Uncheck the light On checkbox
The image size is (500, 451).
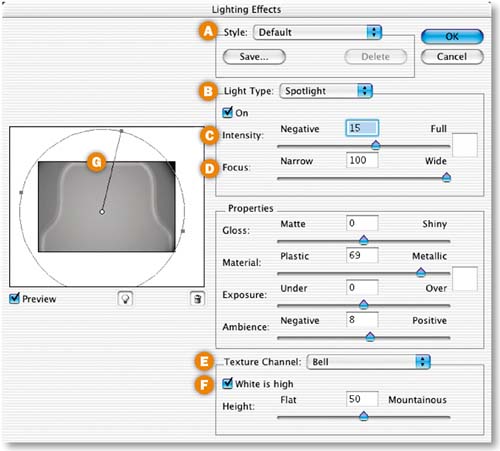(x=227, y=112)
